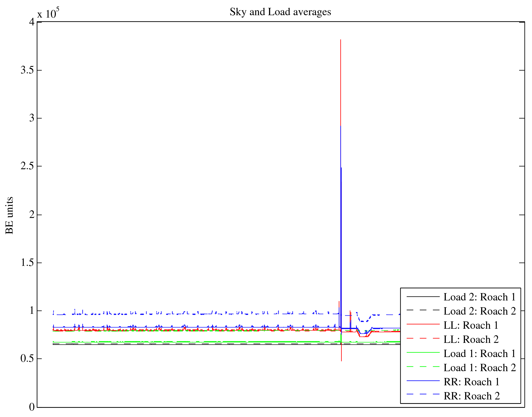The width and height of the screenshot is (532, 417).
Task: Click solid green line sample in legend
Action: click(423, 353)
